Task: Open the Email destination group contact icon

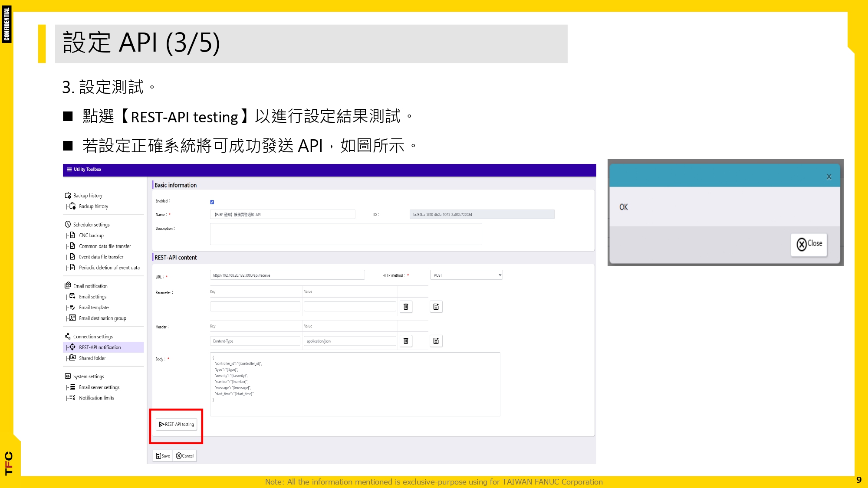Action: tap(72, 318)
